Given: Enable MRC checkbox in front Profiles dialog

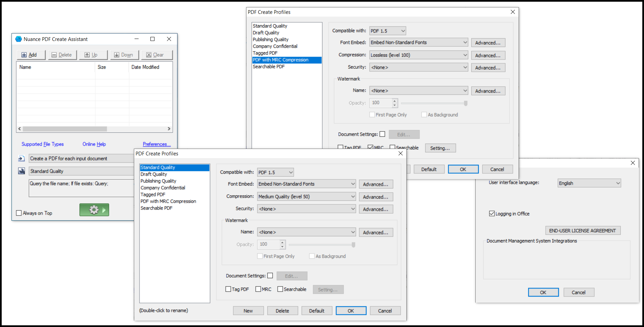Looking at the screenshot, I should 258,289.
